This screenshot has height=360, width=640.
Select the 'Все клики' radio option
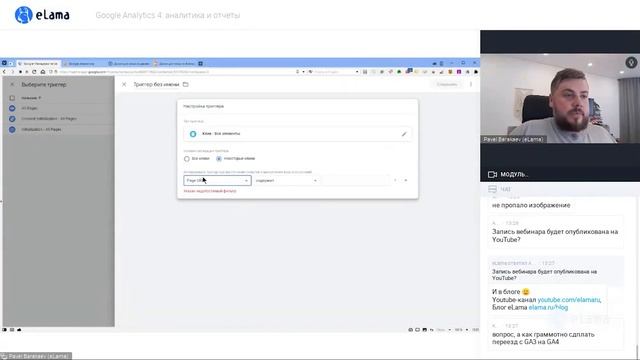[187, 159]
